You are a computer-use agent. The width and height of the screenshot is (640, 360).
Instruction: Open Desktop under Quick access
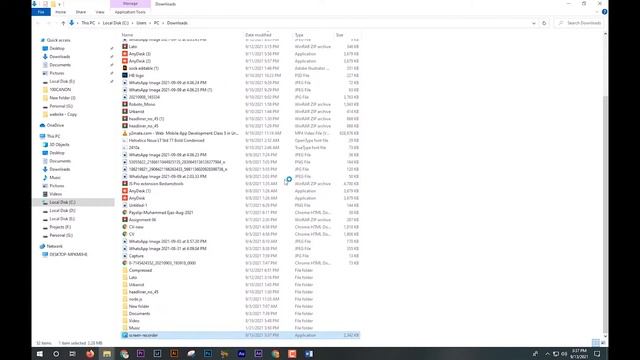click(57, 49)
